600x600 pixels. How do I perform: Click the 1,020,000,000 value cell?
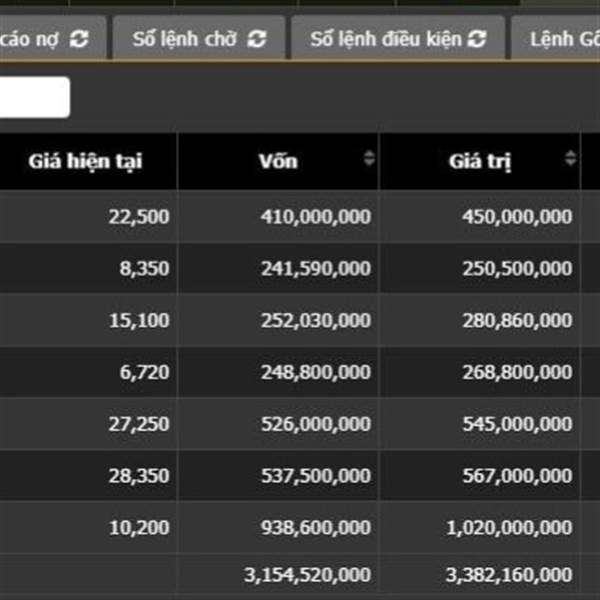click(x=480, y=527)
